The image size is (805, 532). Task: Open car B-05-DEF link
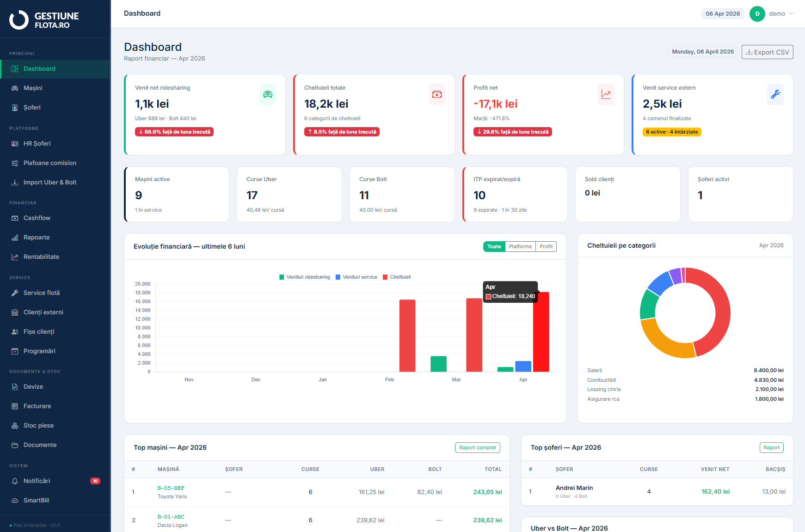point(171,489)
